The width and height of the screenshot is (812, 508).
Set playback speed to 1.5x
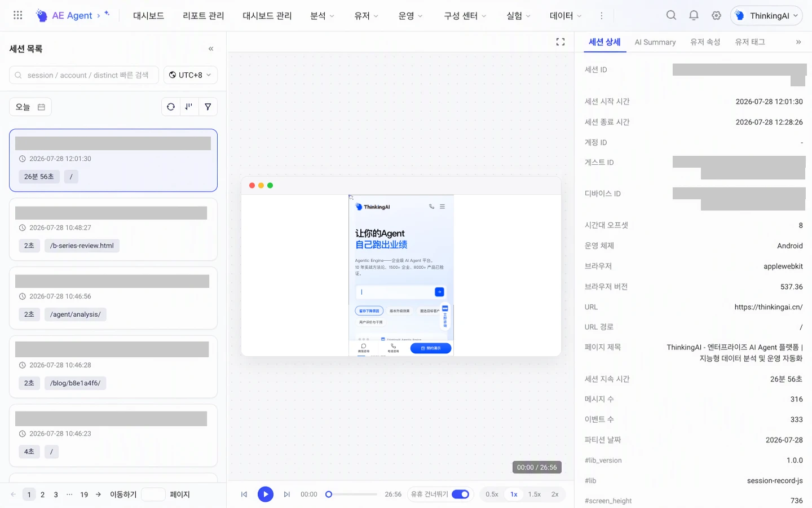pos(535,494)
